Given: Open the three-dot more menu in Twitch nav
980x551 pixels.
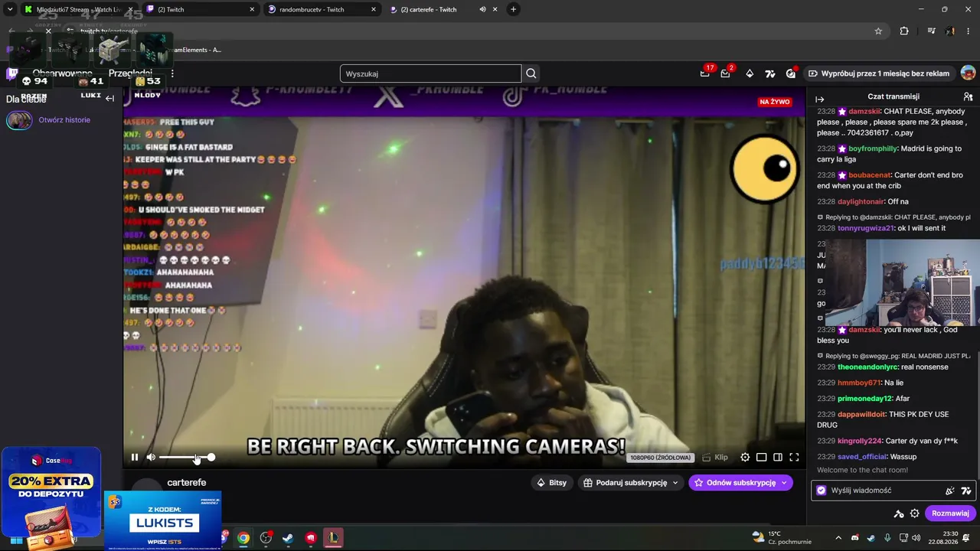Looking at the screenshot, I should pos(172,73).
